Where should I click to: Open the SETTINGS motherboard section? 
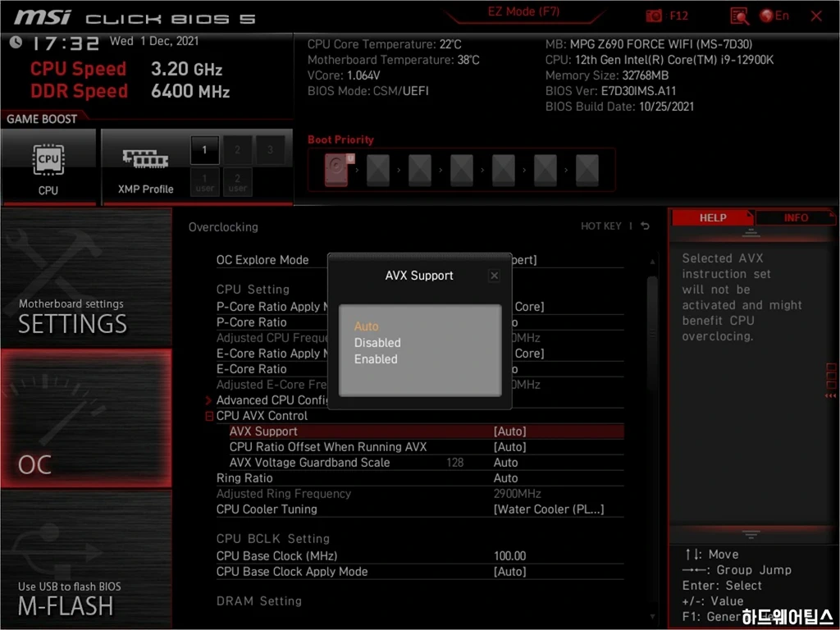(x=85, y=277)
